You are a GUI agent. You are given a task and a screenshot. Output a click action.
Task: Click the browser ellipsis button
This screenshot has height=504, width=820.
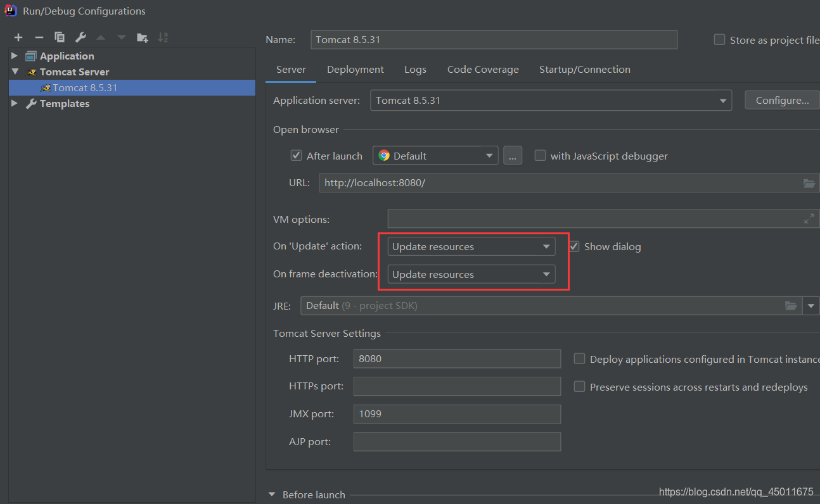(x=513, y=155)
